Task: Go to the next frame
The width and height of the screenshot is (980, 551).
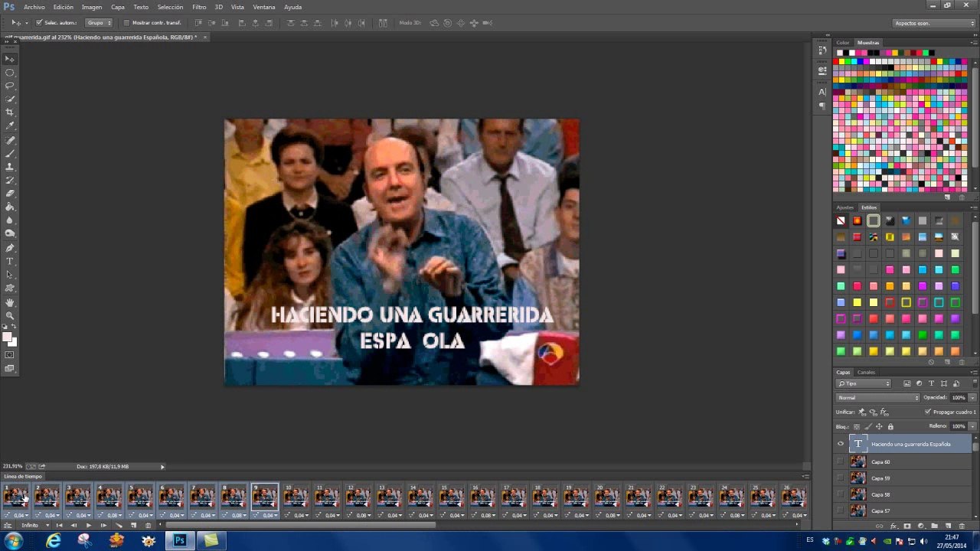Action: coord(103,525)
